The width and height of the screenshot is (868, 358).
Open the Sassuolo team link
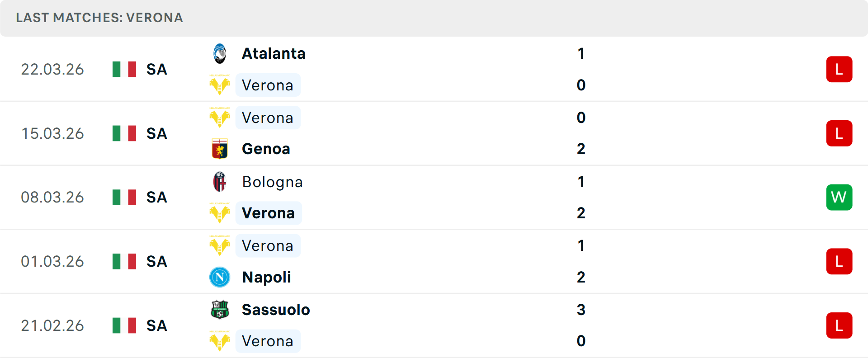276,310
